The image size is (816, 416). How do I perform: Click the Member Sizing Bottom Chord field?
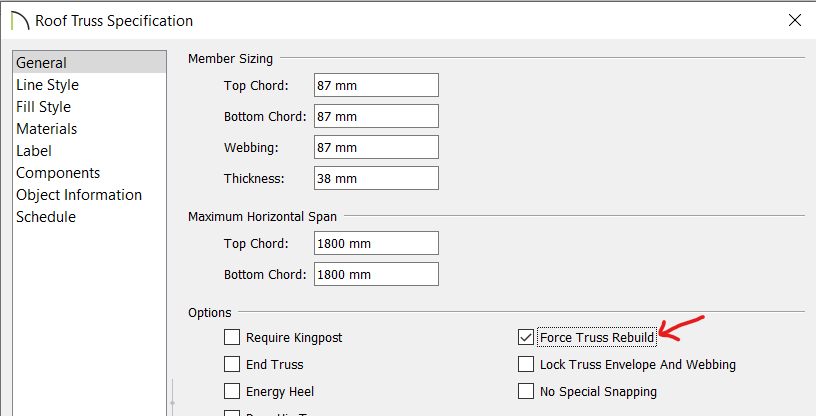pyautogui.click(x=376, y=116)
